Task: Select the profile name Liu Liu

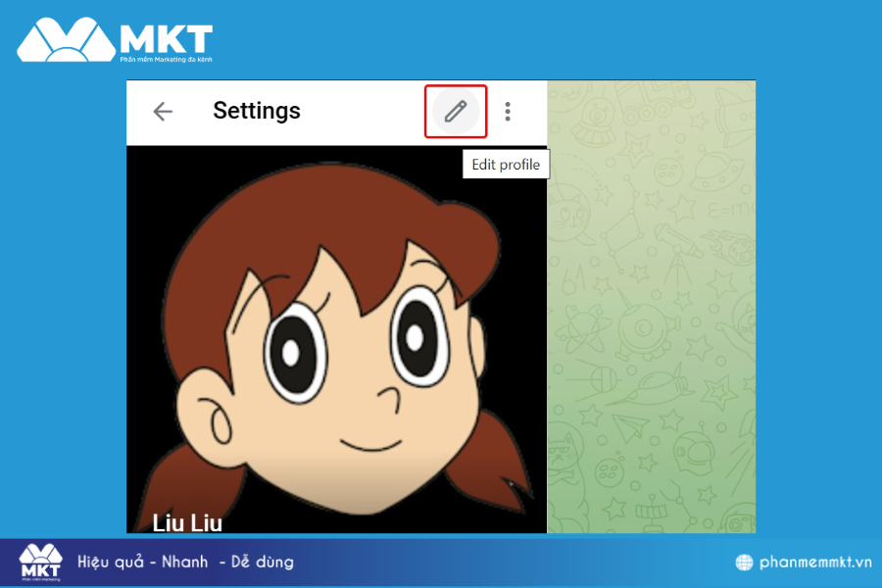Action: tap(187, 522)
